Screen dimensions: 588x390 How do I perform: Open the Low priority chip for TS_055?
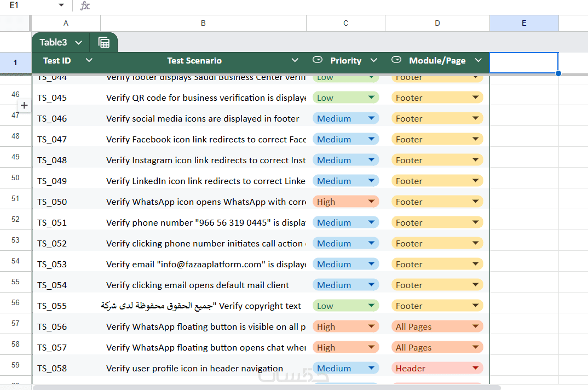tap(345, 306)
